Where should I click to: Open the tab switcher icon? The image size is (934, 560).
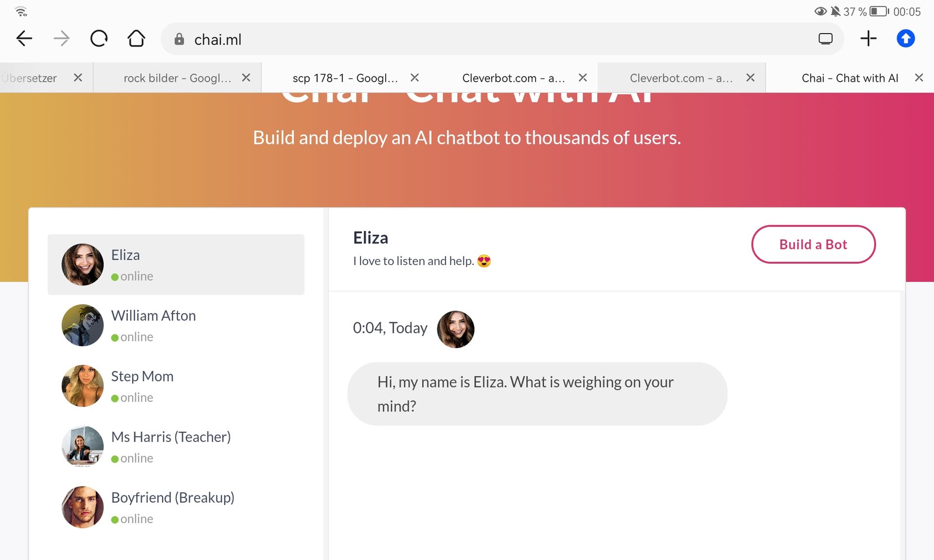[826, 38]
